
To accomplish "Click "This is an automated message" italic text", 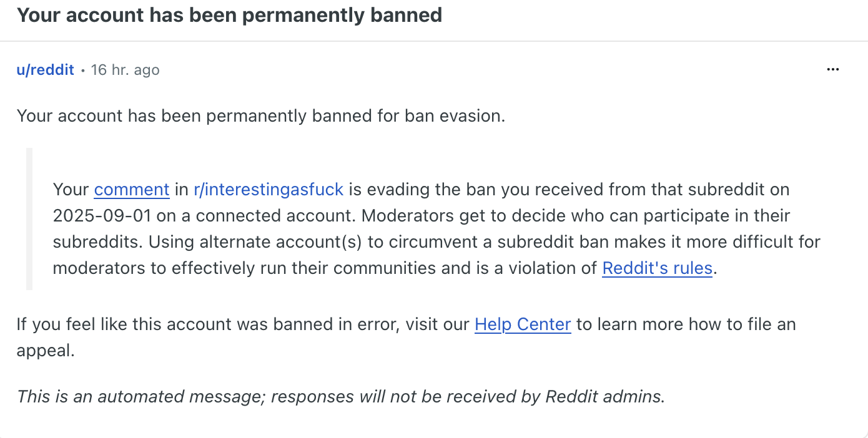I will [142, 396].
